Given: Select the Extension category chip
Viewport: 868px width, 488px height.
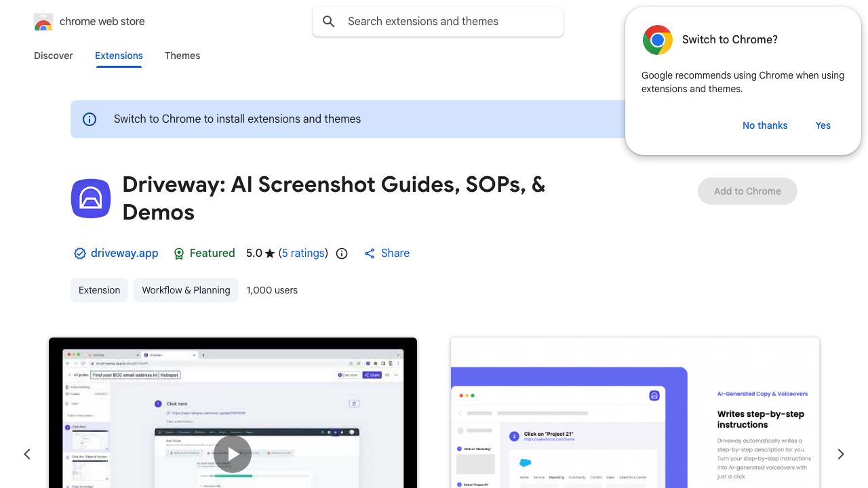Looking at the screenshot, I should [99, 290].
